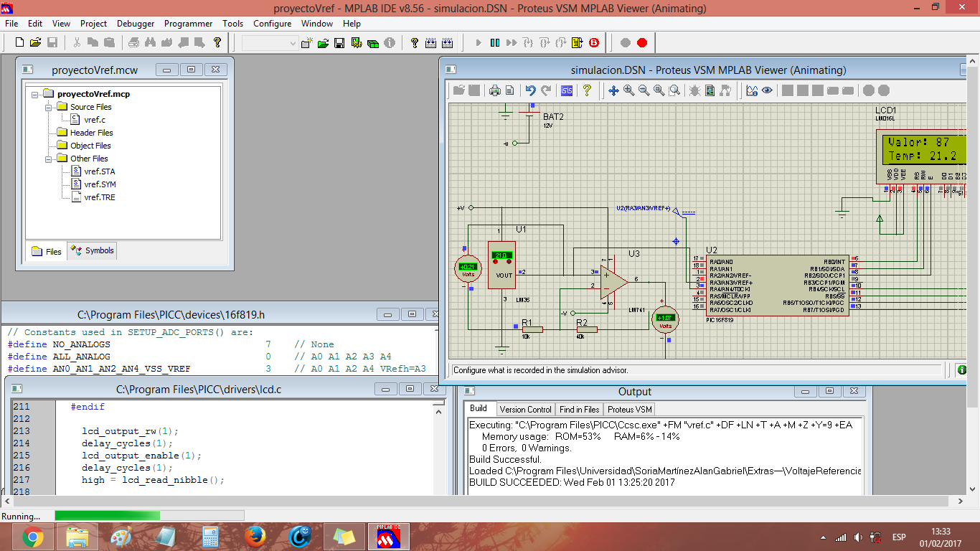Select the Files tab in project window

click(47, 252)
